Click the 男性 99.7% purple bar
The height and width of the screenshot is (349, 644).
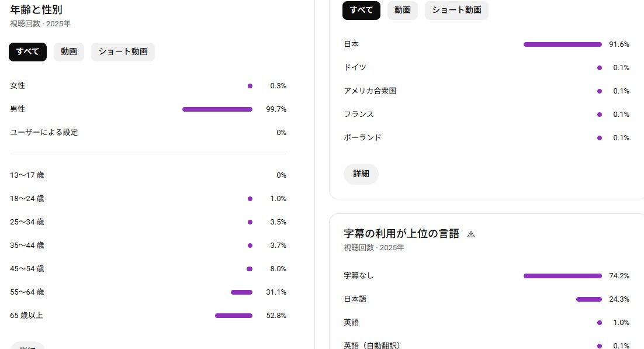pos(217,109)
